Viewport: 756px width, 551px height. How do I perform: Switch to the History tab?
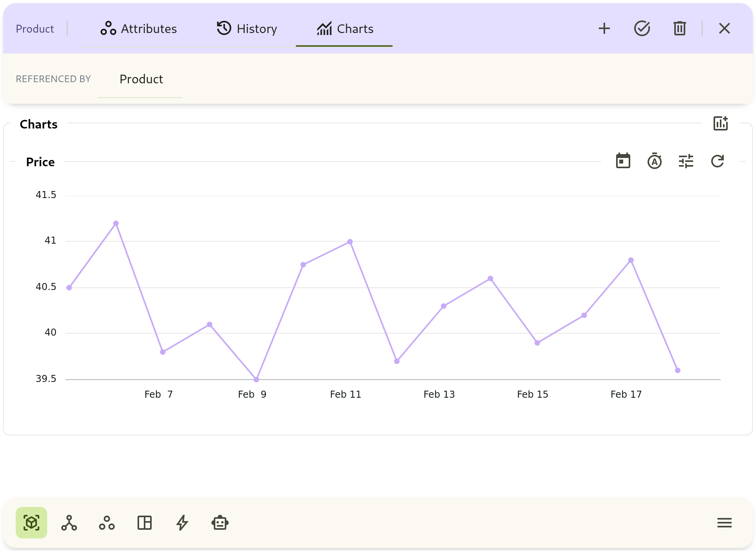[x=247, y=29]
